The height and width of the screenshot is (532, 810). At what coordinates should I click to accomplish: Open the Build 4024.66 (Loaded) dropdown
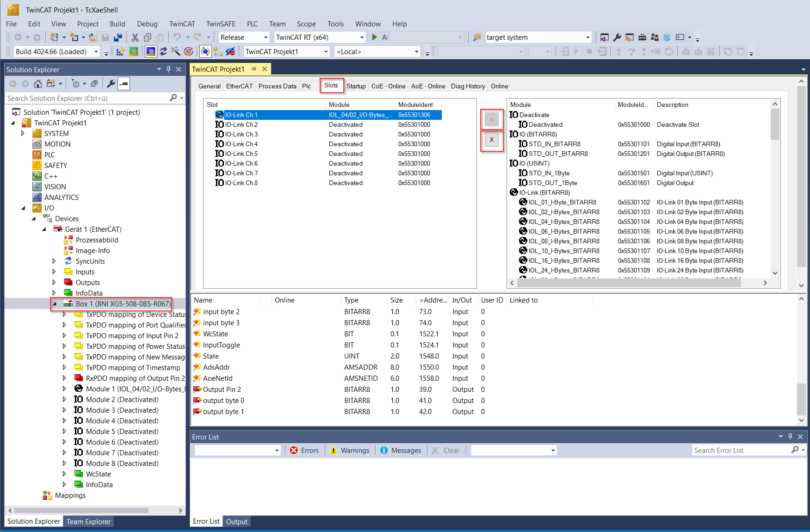(x=57, y=51)
